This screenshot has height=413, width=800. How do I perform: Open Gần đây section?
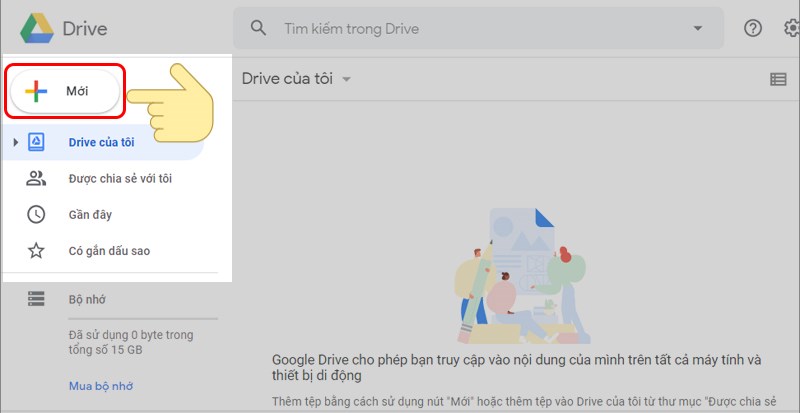[90, 215]
